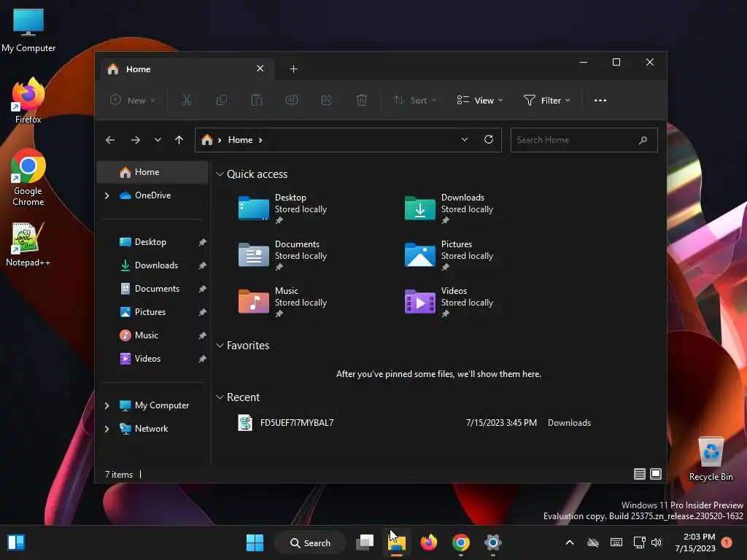Open Music folder in Quick access
747x560 pixels.
point(282,302)
